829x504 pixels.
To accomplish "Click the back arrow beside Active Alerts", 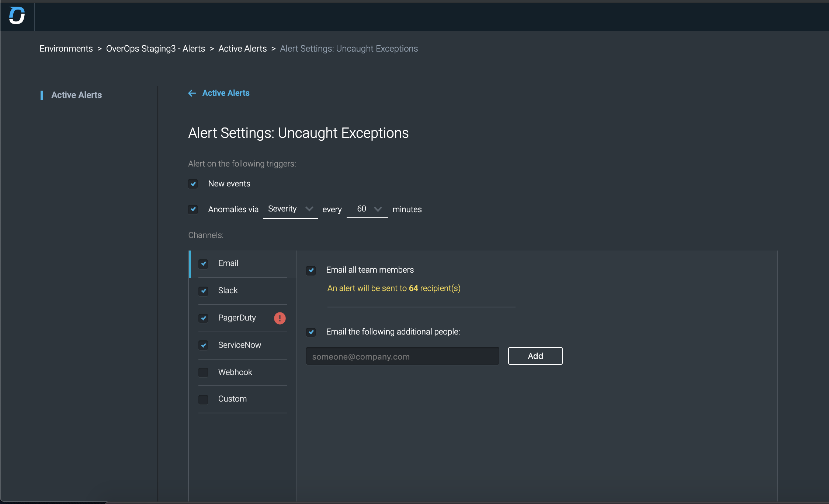I will pyautogui.click(x=192, y=93).
